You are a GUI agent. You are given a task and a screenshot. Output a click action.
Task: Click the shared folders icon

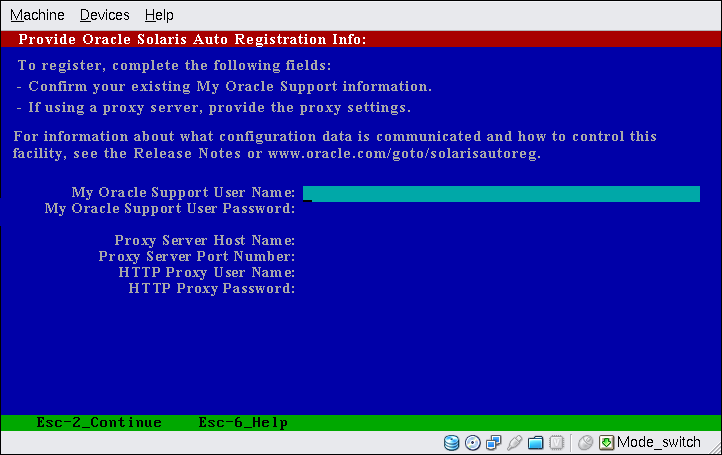(536, 443)
